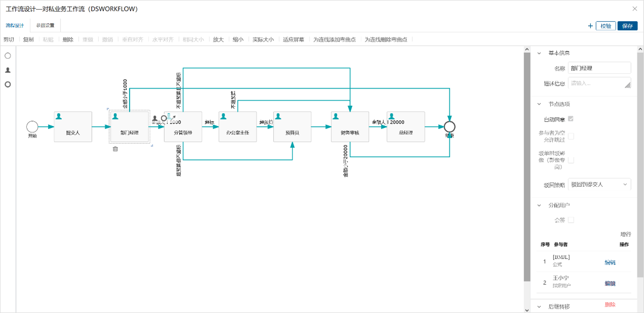Click the plus icon next to 校验
This screenshot has height=313, width=644.
tap(590, 26)
